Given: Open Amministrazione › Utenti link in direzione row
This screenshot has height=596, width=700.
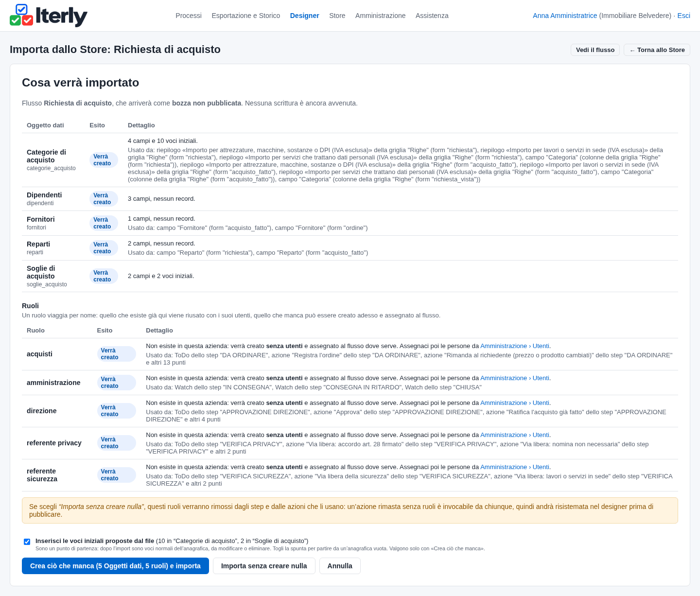Looking at the screenshot, I should pos(515,403).
